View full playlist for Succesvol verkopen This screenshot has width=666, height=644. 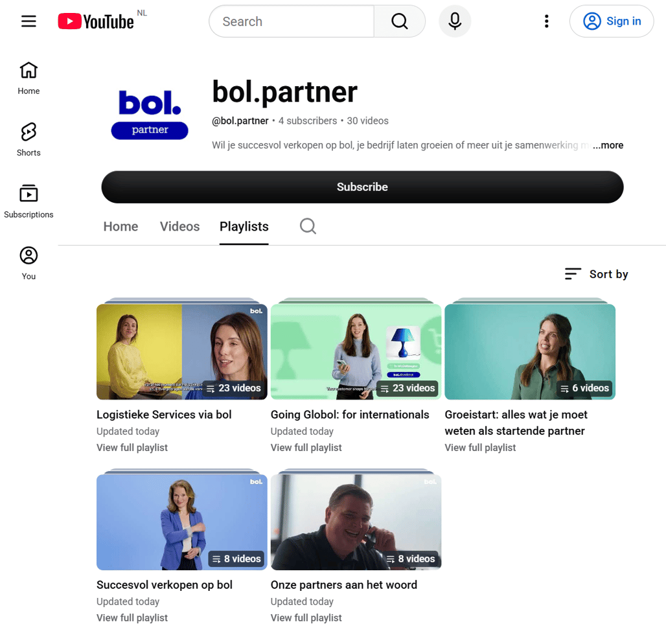[132, 618]
